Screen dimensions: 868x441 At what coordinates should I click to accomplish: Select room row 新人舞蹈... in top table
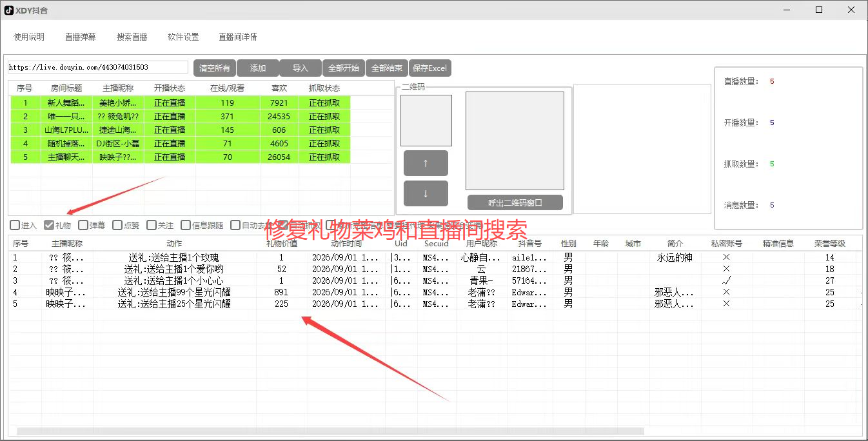pyautogui.click(x=180, y=103)
